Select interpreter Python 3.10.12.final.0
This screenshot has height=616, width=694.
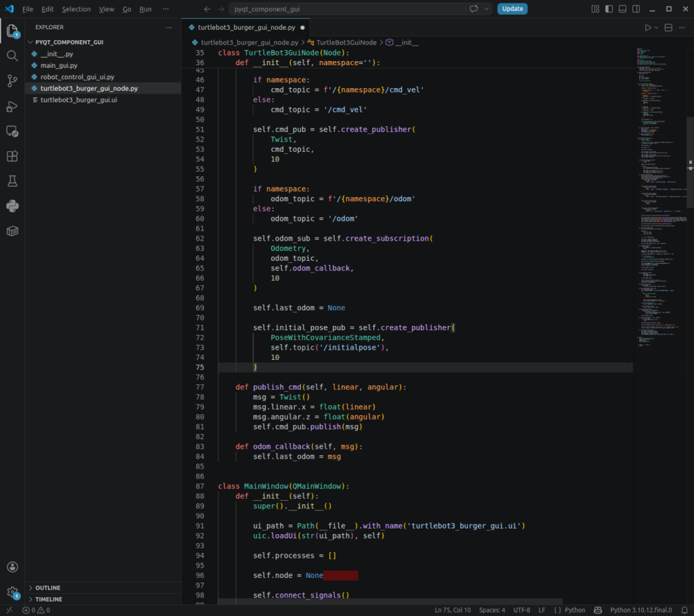[x=640, y=611]
